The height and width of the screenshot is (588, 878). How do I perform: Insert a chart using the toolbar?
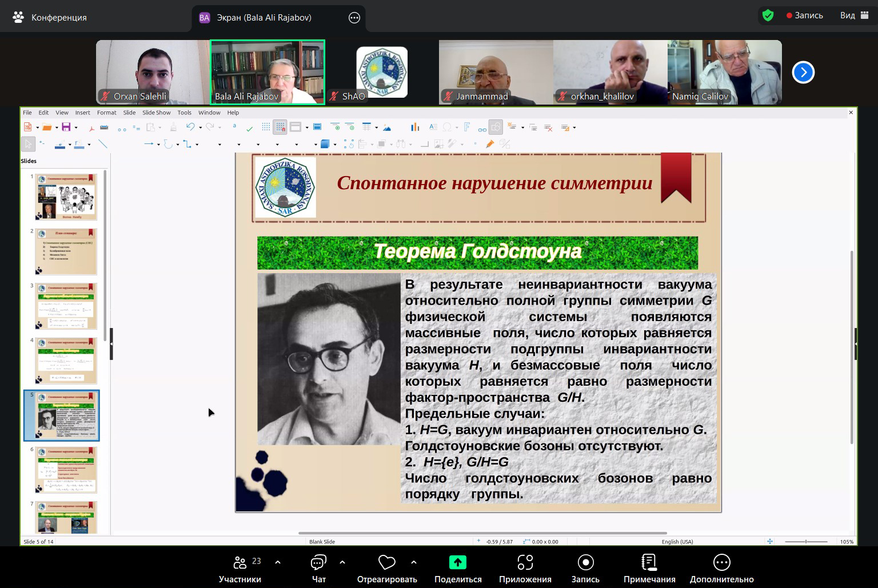click(414, 127)
